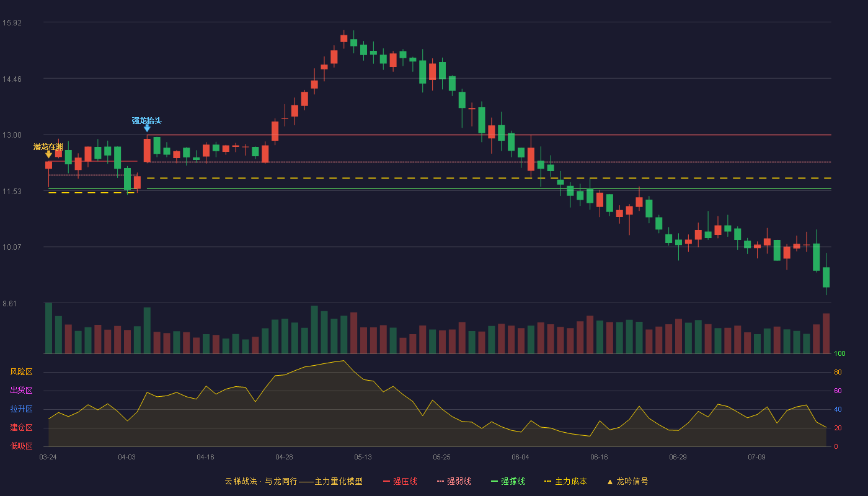
Task: Select the 潜龙在渊 signal label
Action: 48,147
